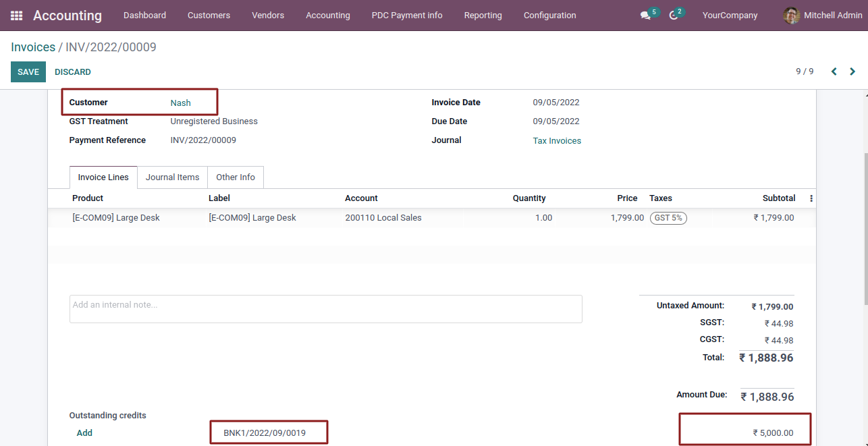Open the activities clock icon

point(673,16)
